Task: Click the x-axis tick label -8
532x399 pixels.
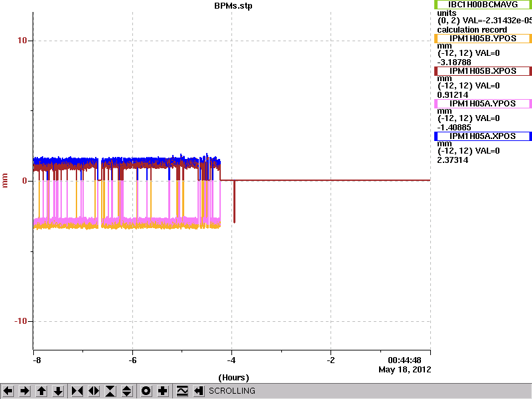Action: point(37,360)
